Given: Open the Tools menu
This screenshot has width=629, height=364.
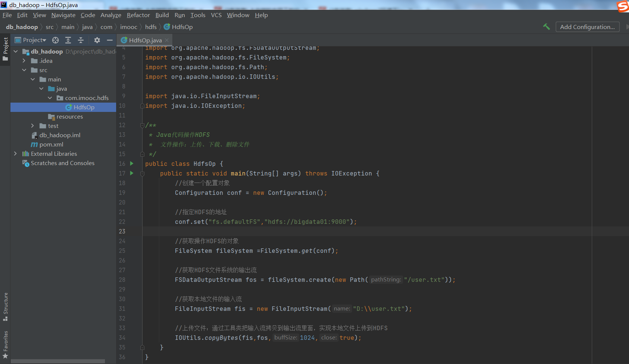Looking at the screenshot, I should (x=198, y=15).
